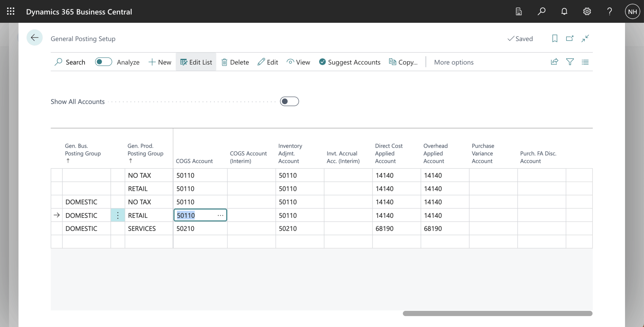Open the app launcher waffle menu
644x327 pixels.
click(x=11, y=11)
